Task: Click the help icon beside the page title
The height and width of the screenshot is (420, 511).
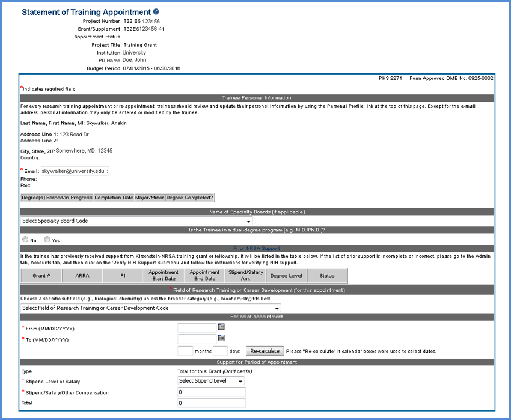Action: pos(156,12)
